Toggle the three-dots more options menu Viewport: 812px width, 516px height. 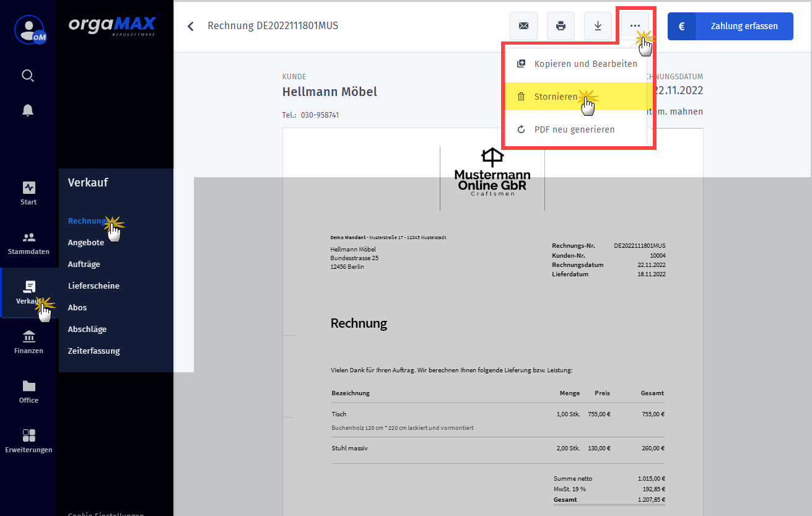pos(635,26)
